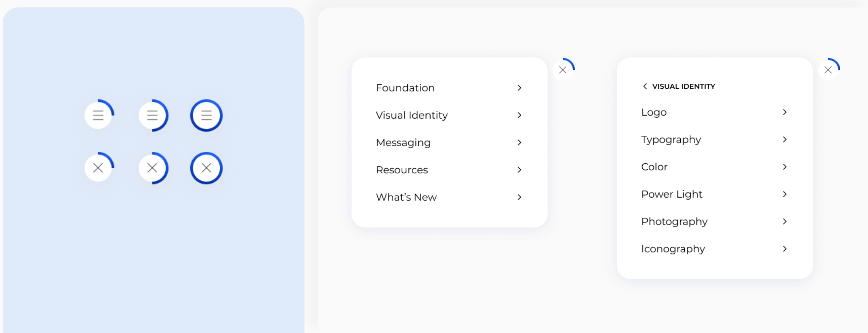Select the Color submenu item
The width and height of the screenshot is (868, 333).
point(715,167)
